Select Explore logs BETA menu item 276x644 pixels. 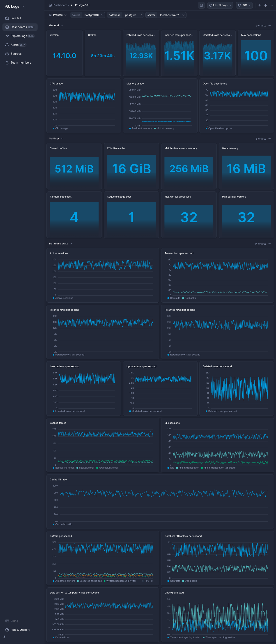click(x=20, y=36)
